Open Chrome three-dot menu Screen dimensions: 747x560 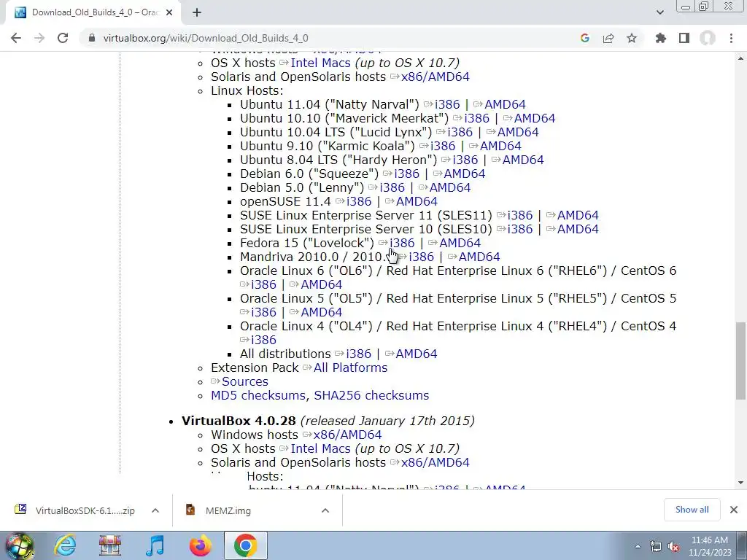tap(731, 38)
